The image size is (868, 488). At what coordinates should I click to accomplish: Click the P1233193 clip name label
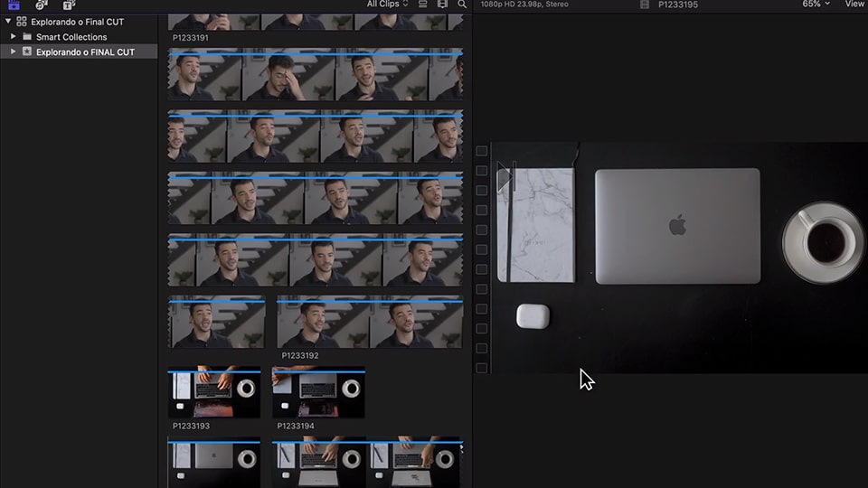pyautogui.click(x=191, y=426)
